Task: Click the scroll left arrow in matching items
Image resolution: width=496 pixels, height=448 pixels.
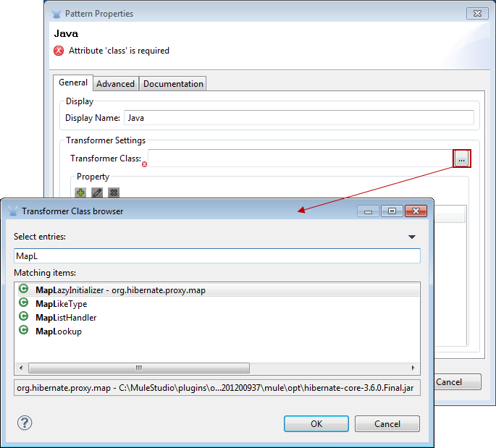Action: click(21, 368)
